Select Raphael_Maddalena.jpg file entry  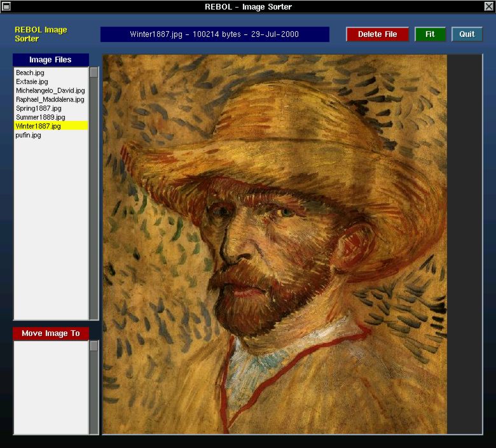pyautogui.click(x=50, y=100)
